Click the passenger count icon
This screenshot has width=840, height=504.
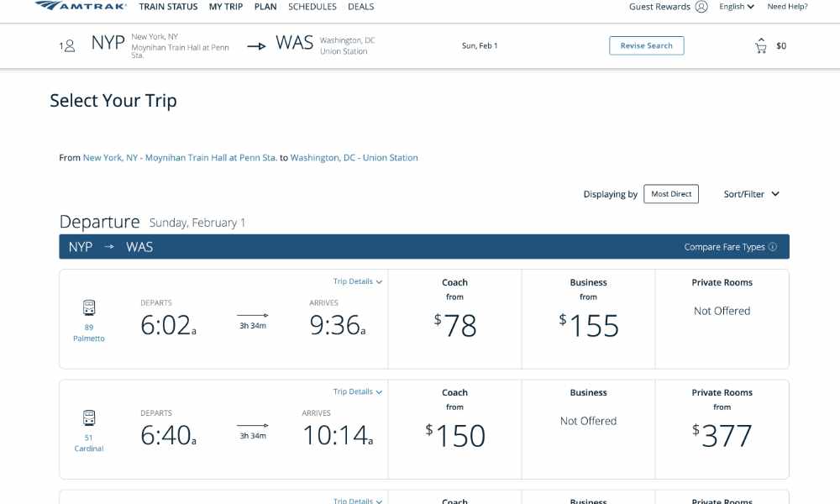pyautogui.click(x=67, y=46)
